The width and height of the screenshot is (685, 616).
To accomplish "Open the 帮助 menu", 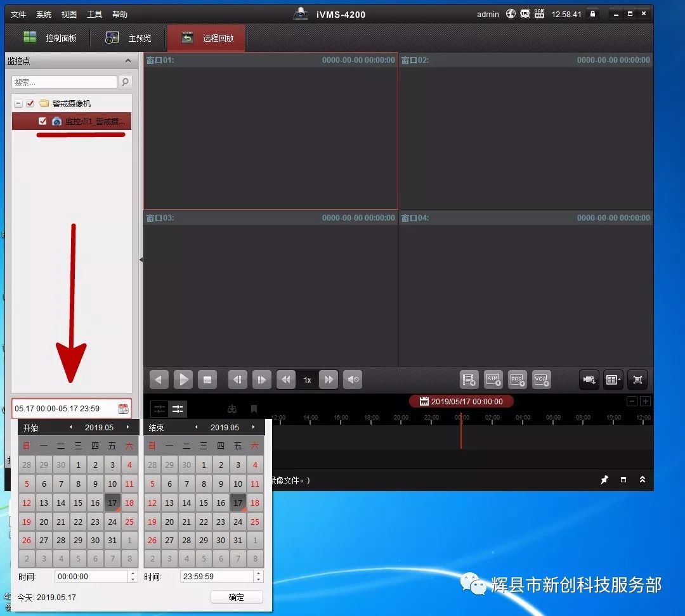I will [x=120, y=15].
